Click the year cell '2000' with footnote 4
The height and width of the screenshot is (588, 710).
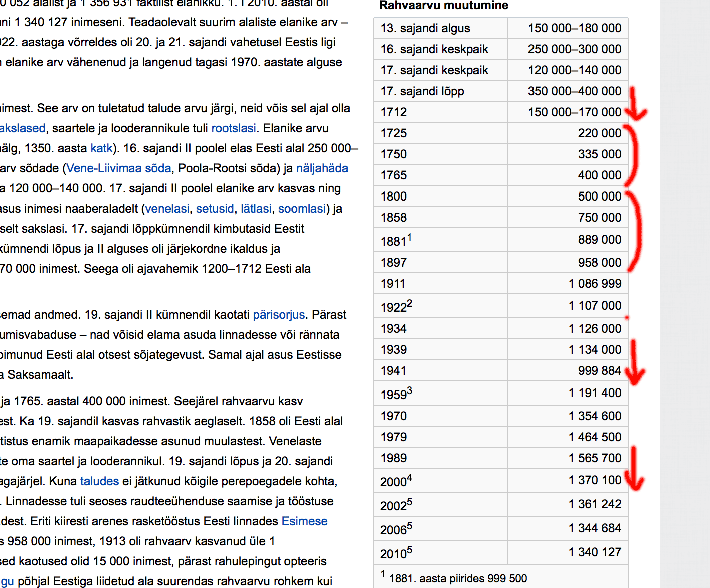(396, 481)
